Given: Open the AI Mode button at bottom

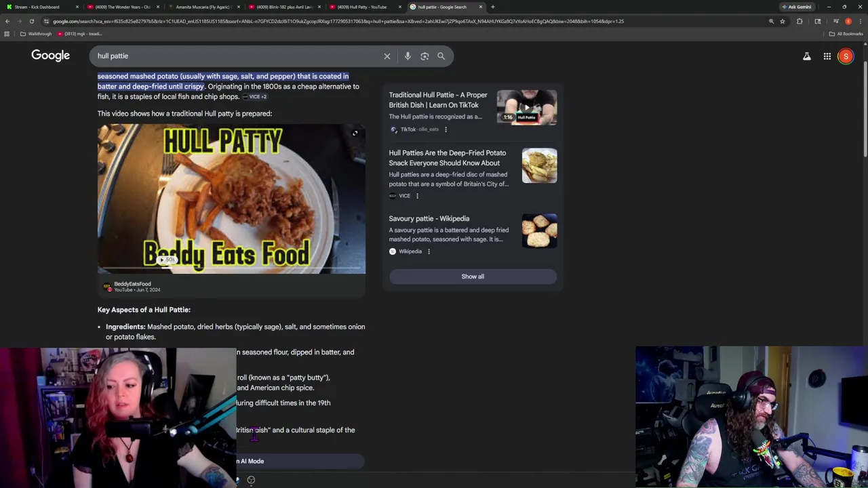Looking at the screenshot, I should [300, 462].
